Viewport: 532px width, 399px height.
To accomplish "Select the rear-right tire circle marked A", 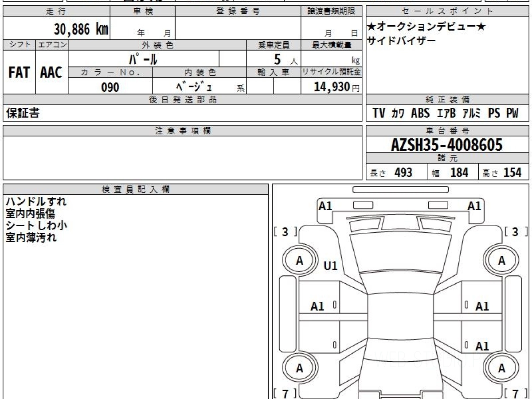I will point(501,368).
